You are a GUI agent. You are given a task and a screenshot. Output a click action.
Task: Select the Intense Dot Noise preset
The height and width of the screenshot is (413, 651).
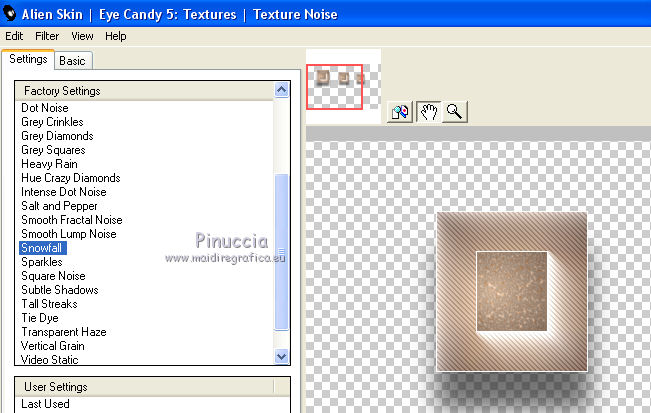[x=64, y=192]
